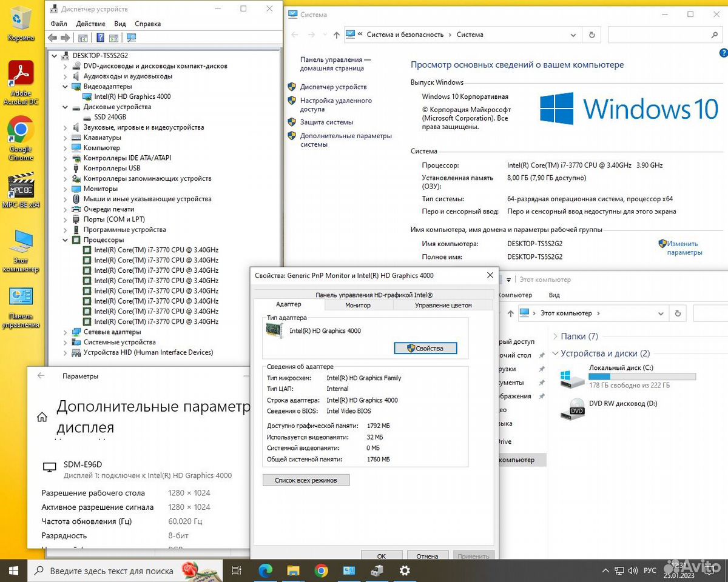Select Intel(R) HD Graphics 4000 tree device
Image resolution: width=728 pixels, height=582 pixels.
[x=132, y=96]
